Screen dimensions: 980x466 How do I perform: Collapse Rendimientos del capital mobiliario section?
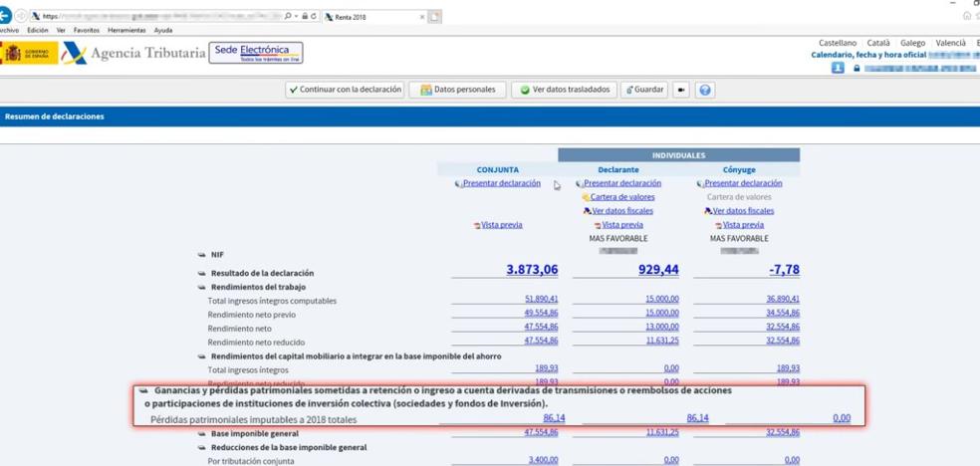click(201, 356)
